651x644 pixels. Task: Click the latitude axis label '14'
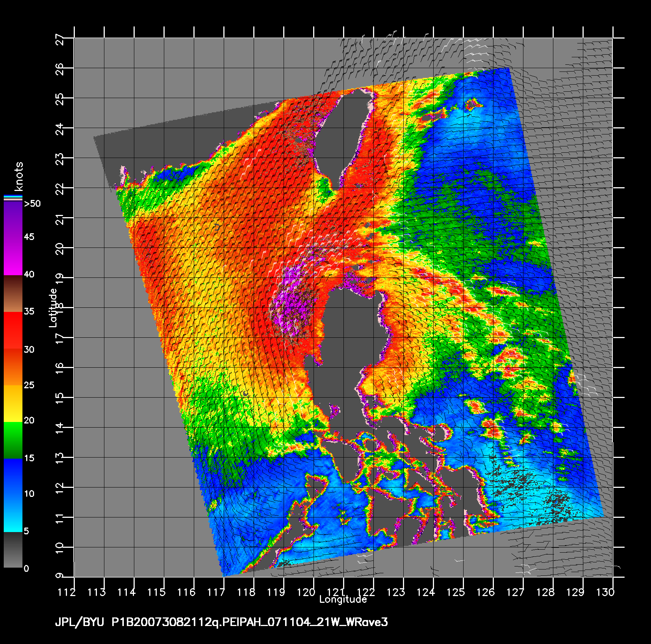coord(60,429)
